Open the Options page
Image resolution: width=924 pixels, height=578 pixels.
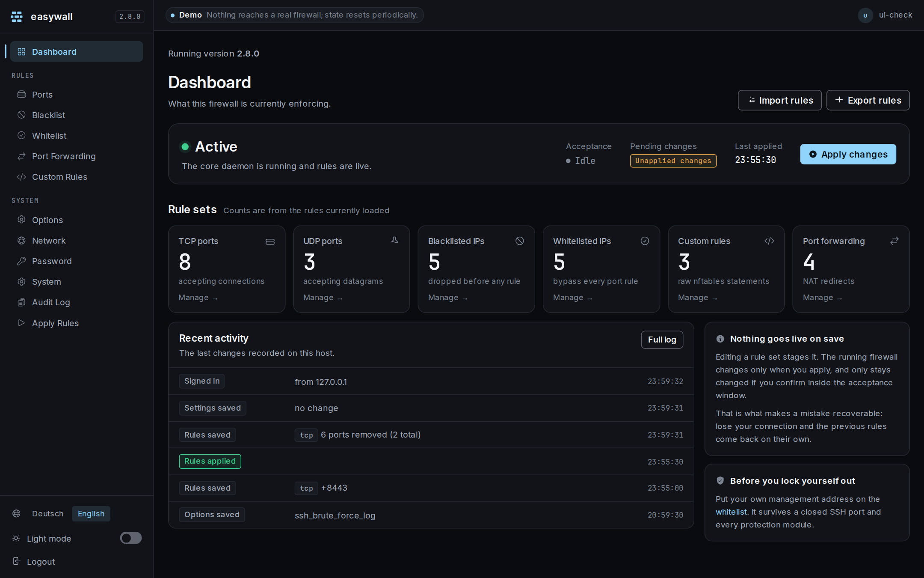point(77,220)
